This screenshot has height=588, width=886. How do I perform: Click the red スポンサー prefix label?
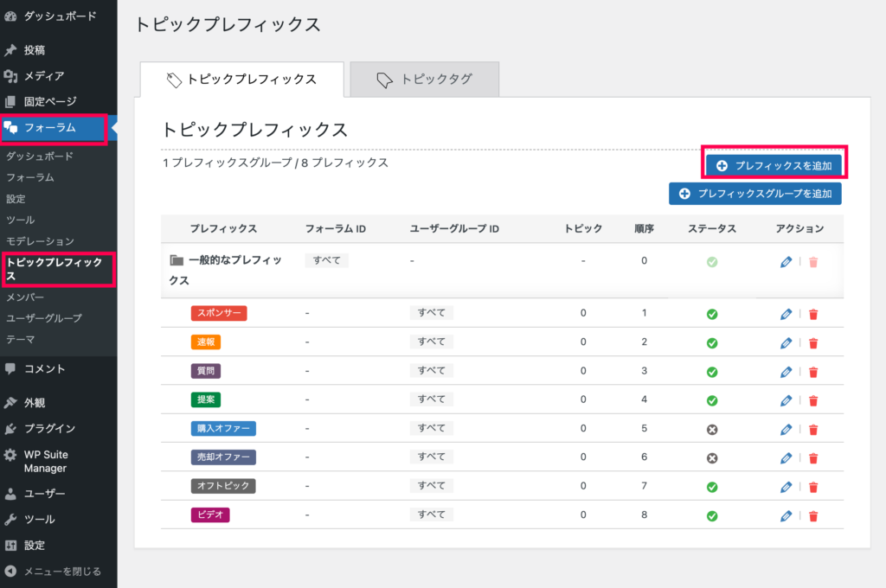pos(219,313)
